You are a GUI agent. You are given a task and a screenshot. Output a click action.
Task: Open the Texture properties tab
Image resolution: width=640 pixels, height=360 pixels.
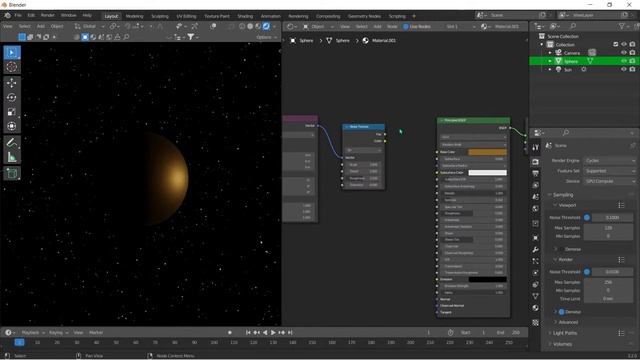pos(536,322)
